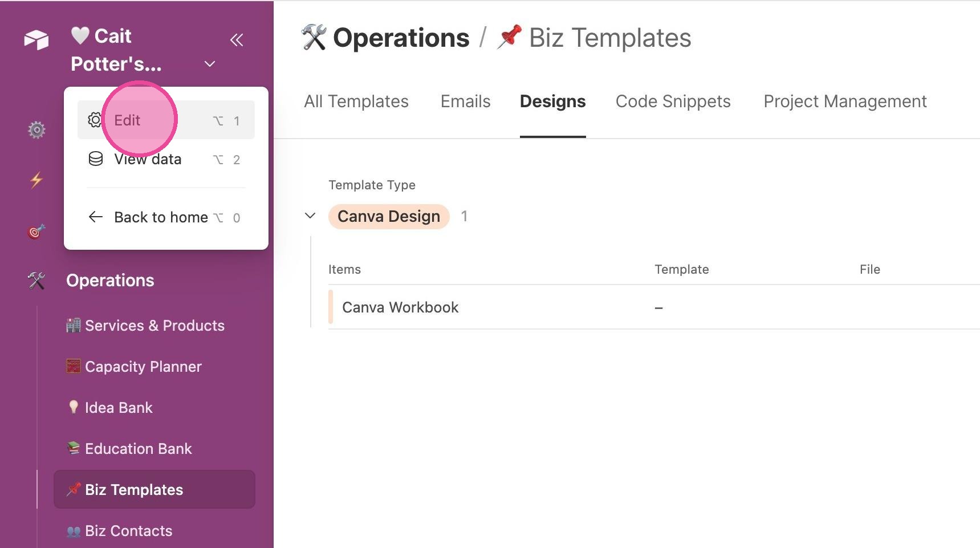
Task: Switch to the Emails tab
Action: pos(465,102)
